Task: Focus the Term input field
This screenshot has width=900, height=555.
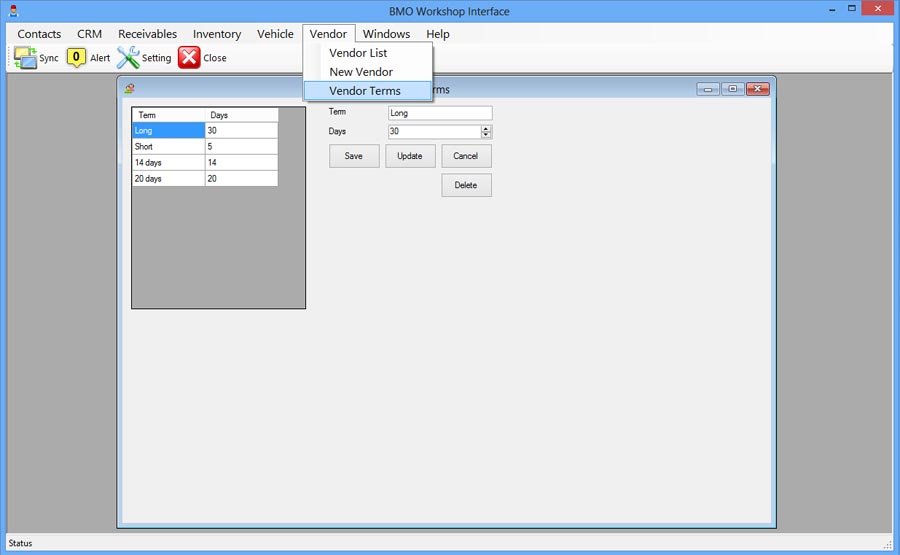Action: point(440,113)
